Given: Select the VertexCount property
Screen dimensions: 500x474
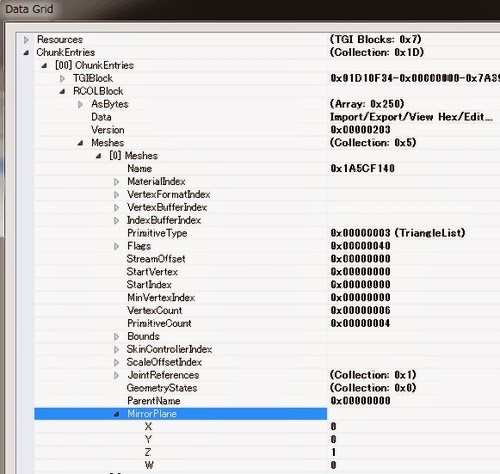Looking at the screenshot, I should tap(155, 311).
